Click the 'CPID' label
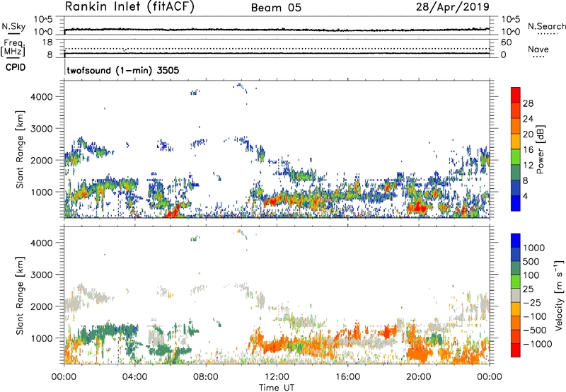The width and height of the screenshot is (566, 392). (x=16, y=67)
